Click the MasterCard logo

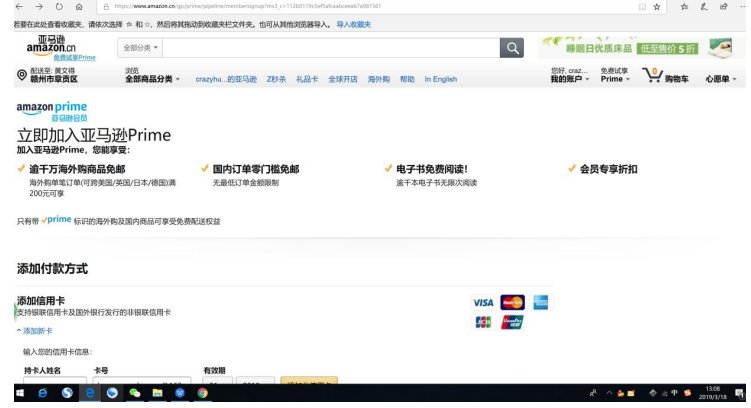(512, 303)
